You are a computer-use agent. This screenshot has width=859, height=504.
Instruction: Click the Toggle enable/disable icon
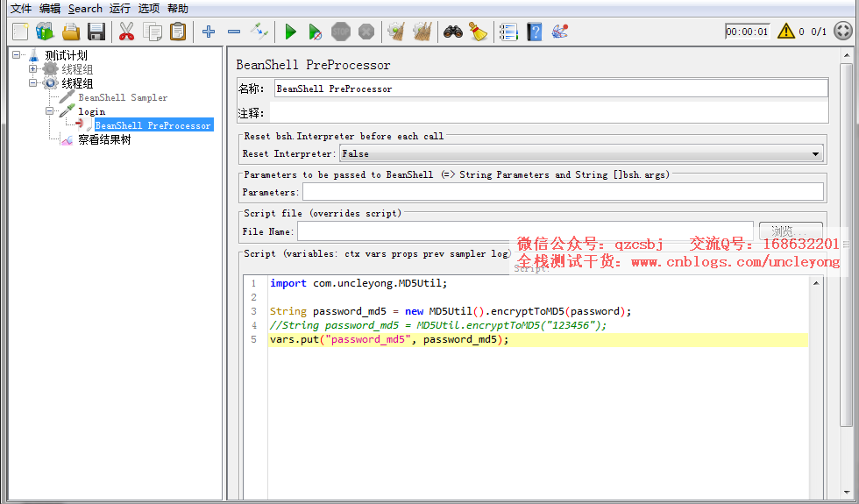click(259, 32)
